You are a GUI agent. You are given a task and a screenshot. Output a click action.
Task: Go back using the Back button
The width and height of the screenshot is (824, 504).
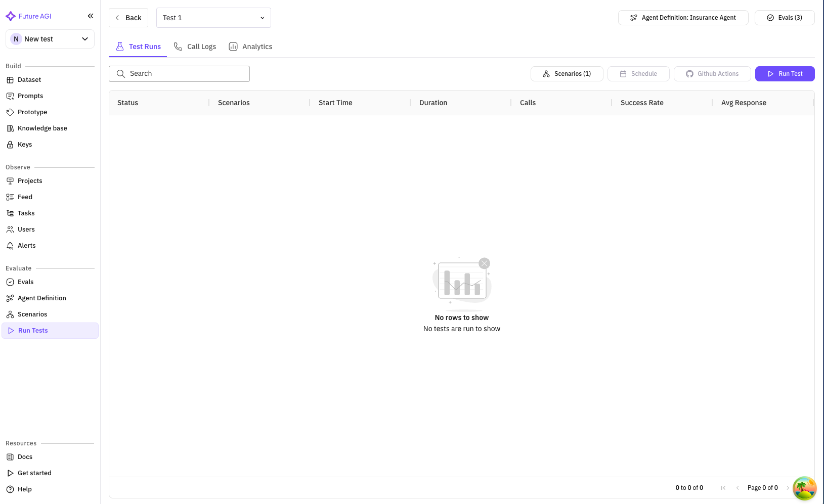click(128, 17)
